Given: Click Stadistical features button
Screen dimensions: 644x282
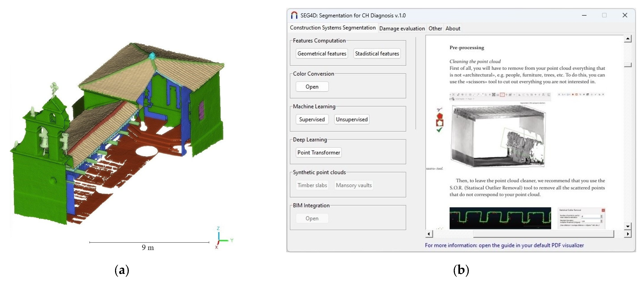Looking at the screenshot, I should pos(377,54).
